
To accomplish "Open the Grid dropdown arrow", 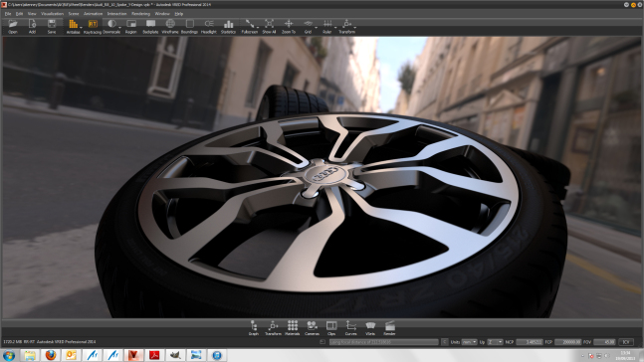I will point(316,28).
